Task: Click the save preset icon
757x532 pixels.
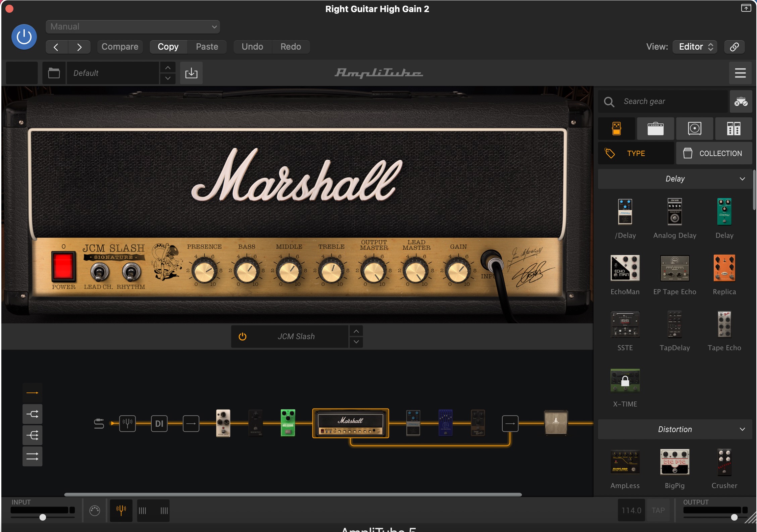Action: pos(191,73)
